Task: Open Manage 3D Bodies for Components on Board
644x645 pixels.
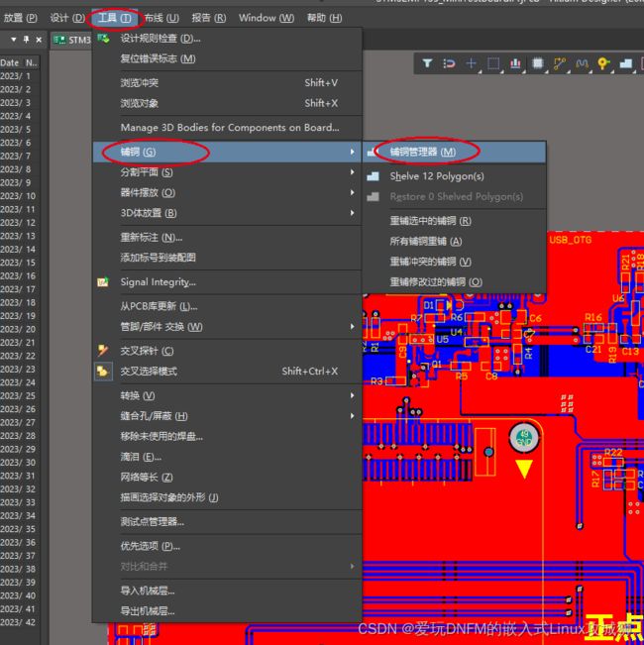Action: point(228,128)
